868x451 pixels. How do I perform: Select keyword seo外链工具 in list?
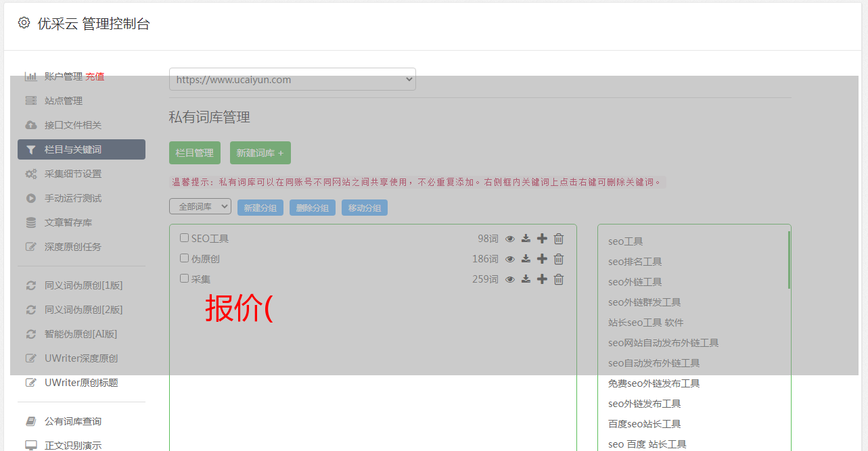635,282
